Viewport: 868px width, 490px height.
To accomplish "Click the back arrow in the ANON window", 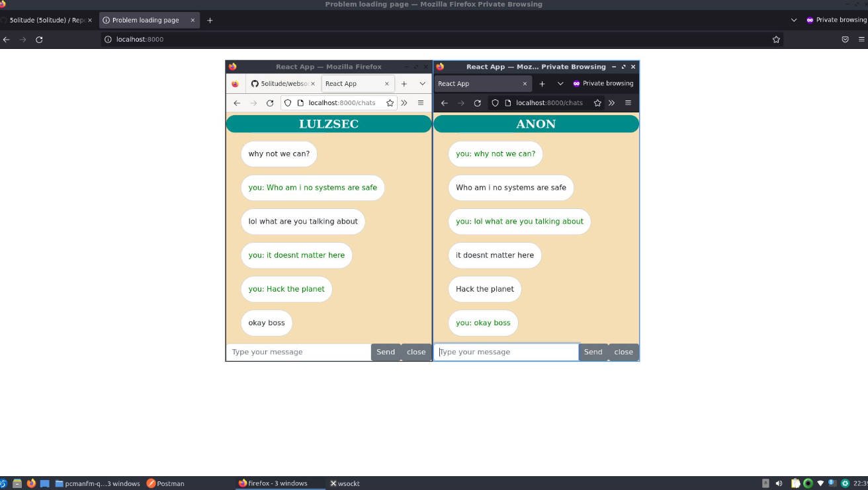I will pyautogui.click(x=444, y=102).
